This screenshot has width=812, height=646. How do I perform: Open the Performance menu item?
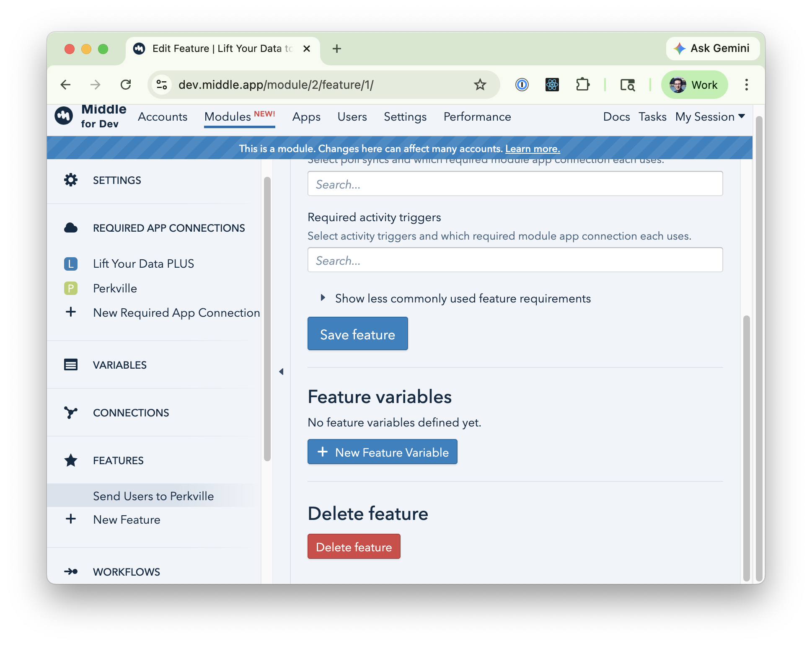(x=477, y=116)
